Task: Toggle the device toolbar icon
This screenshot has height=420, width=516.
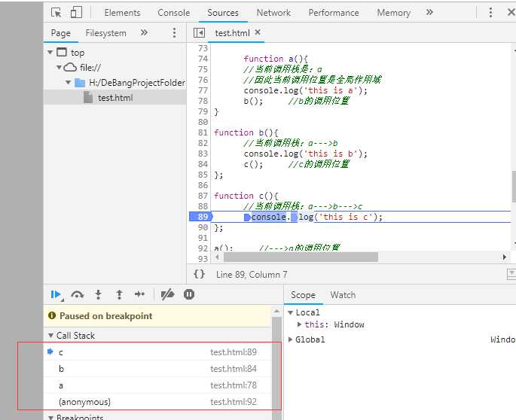Action: [76, 13]
